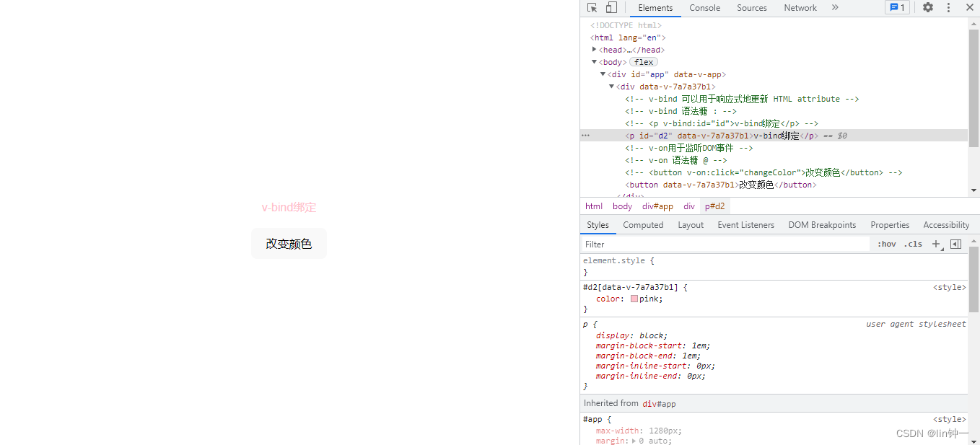Collapse the div#app element node

pyautogui.click(x=603, y=74)
